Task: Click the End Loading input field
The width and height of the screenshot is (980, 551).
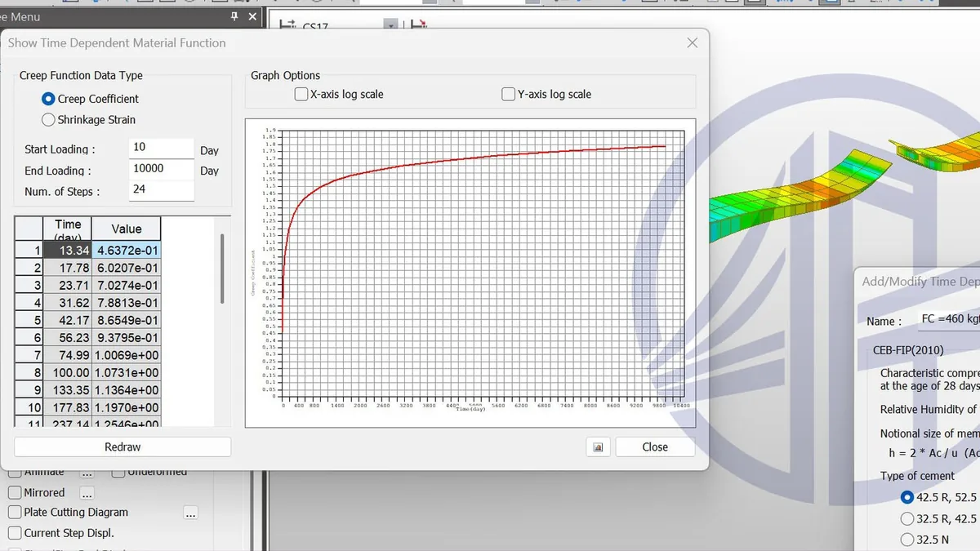Action: point(162,169)
